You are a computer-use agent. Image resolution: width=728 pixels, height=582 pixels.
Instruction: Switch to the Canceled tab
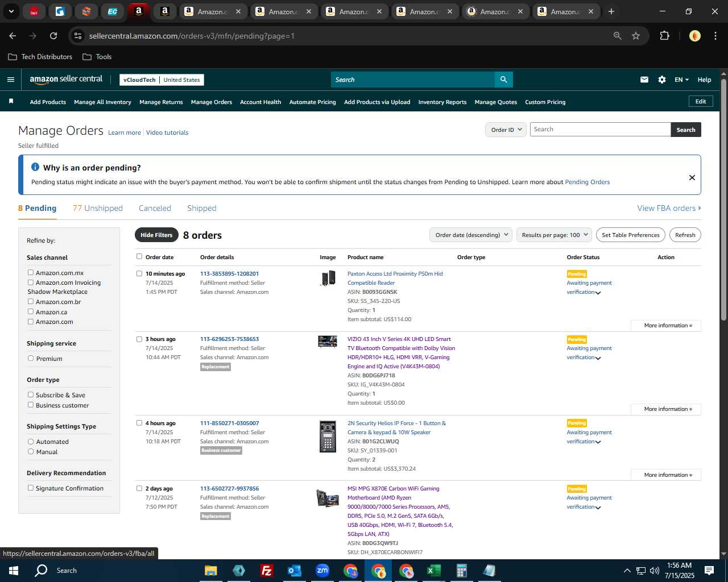[155, 208]
